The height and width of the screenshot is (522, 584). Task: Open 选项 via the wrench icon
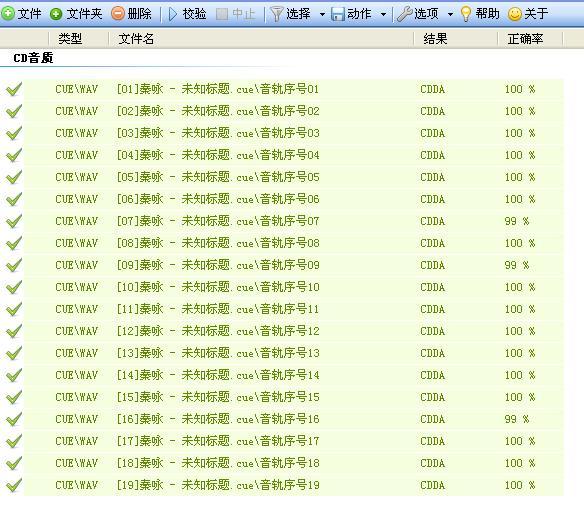click(404, 14)
